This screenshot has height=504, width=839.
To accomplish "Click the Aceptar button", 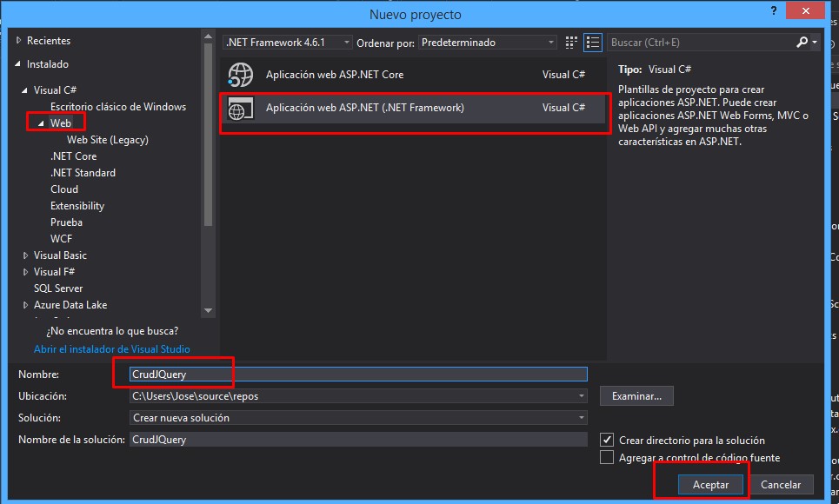I will 709,484.
